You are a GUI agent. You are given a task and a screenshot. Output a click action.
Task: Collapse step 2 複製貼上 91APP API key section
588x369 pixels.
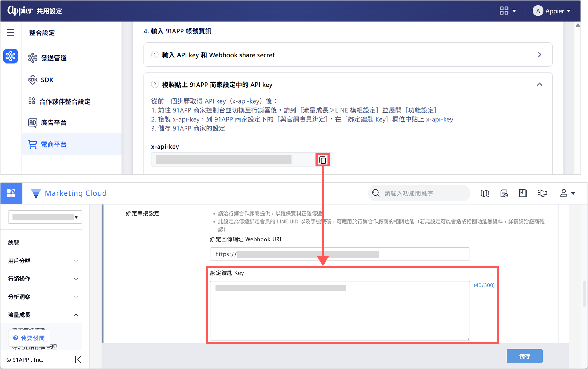coord(539,85)
